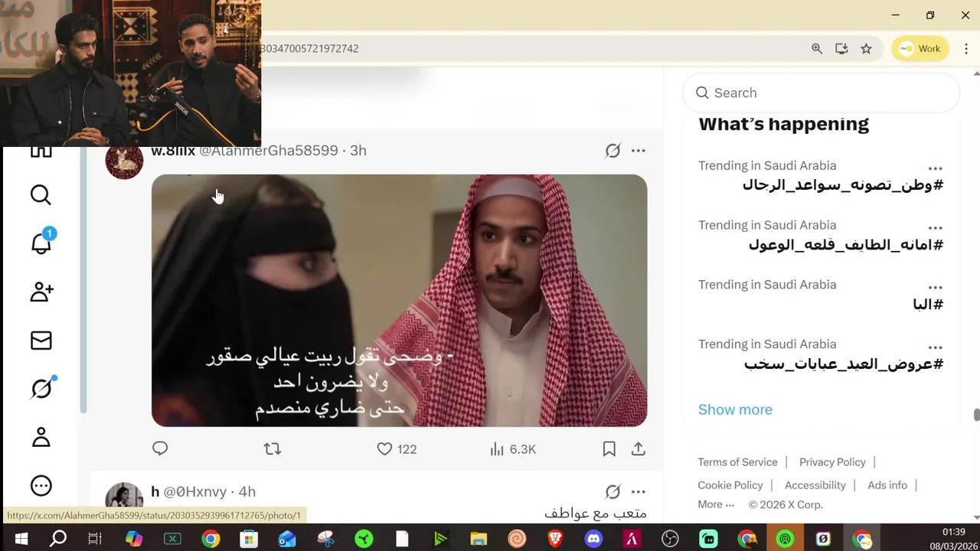
Task: Open more options on w.8iilx tweet
Action: coord(638,151)
